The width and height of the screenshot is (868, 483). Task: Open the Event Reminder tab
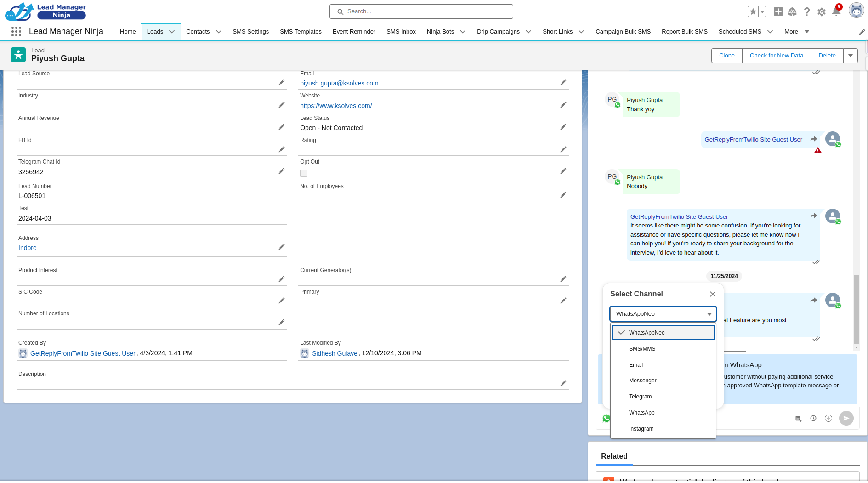354,32
